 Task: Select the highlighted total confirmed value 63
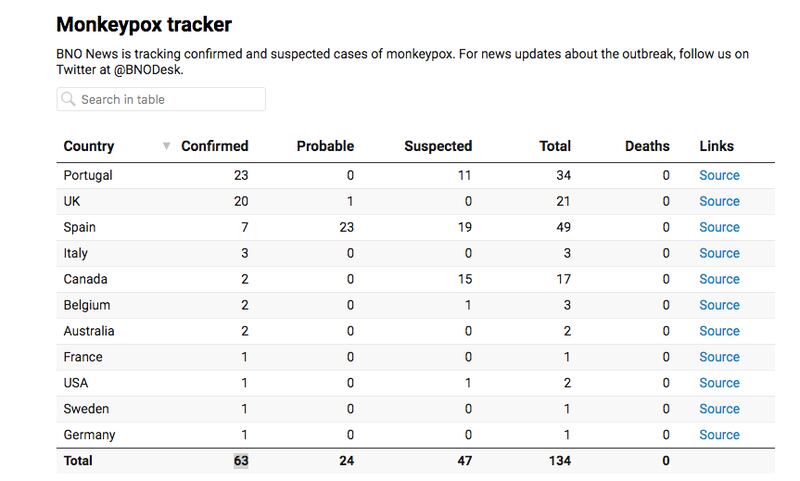pyautogui.click(x=241, y=461)
